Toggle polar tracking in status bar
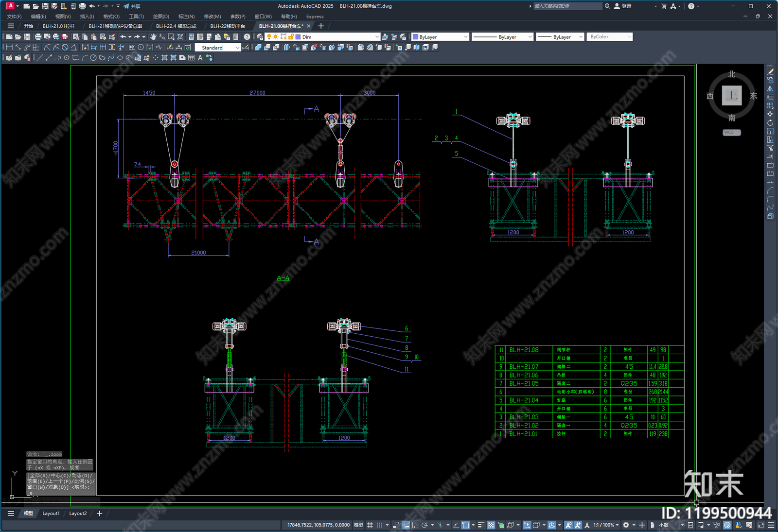Viewport: 778px width, 532px height. (x=424, y=525)
